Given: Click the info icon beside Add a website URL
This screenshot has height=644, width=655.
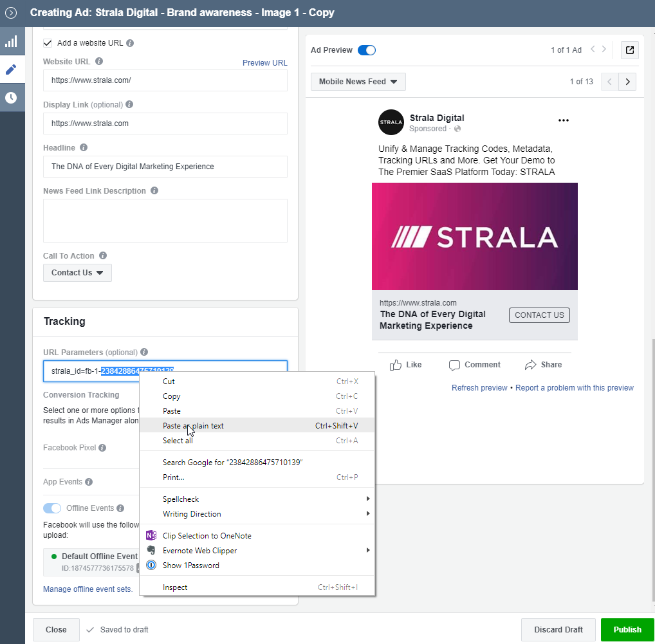Looking at the screenshot, I should [130, 43].
